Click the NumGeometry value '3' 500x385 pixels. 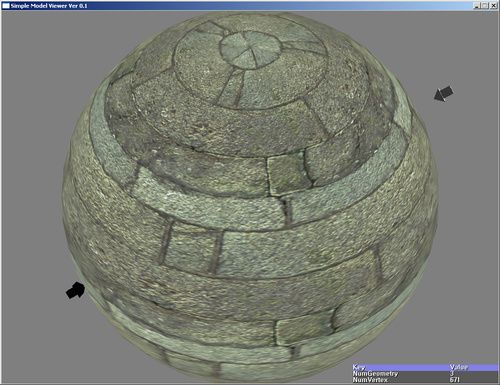click(x=452, y=373)
